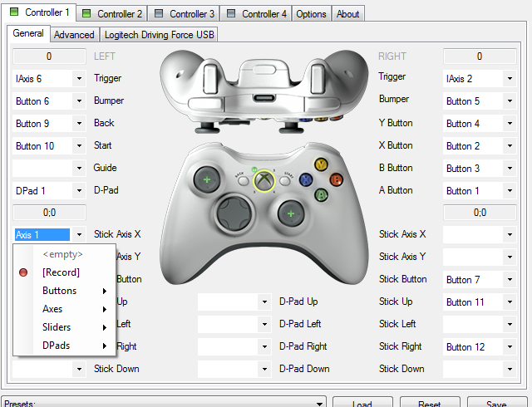532x407 pixels.
Task: Click the Back button on the controller image
Action: click(243, 180)
